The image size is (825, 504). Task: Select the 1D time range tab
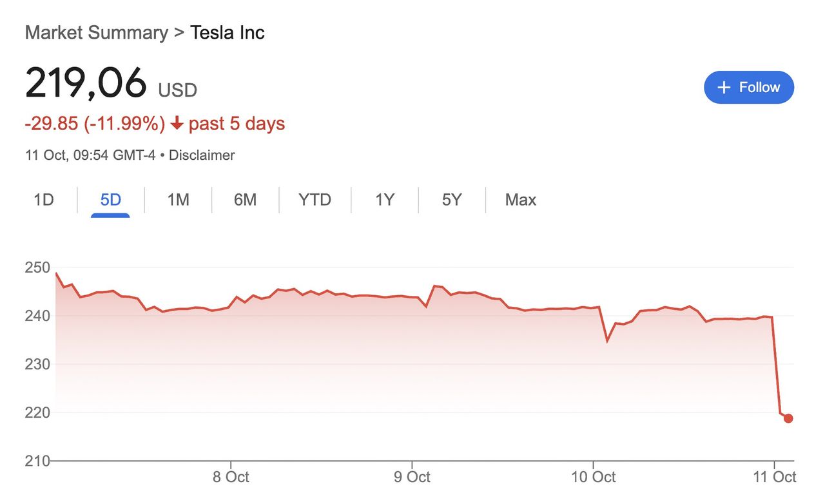pos(43,200)
